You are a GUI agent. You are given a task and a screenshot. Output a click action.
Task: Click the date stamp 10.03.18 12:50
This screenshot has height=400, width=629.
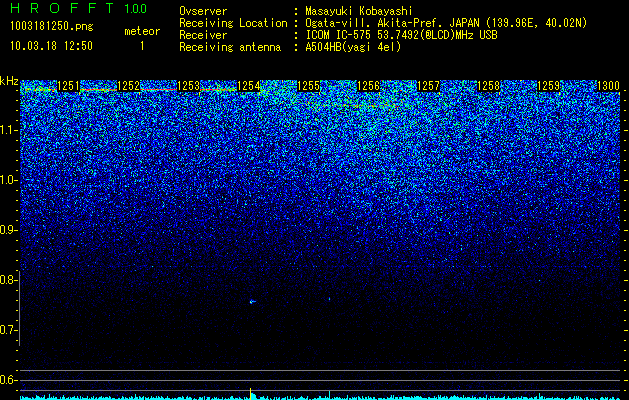51,46
